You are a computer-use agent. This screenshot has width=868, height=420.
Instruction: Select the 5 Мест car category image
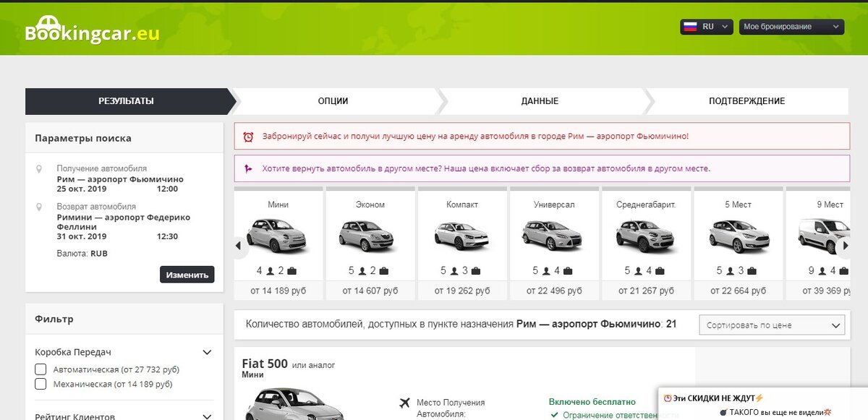click(738, 236)
